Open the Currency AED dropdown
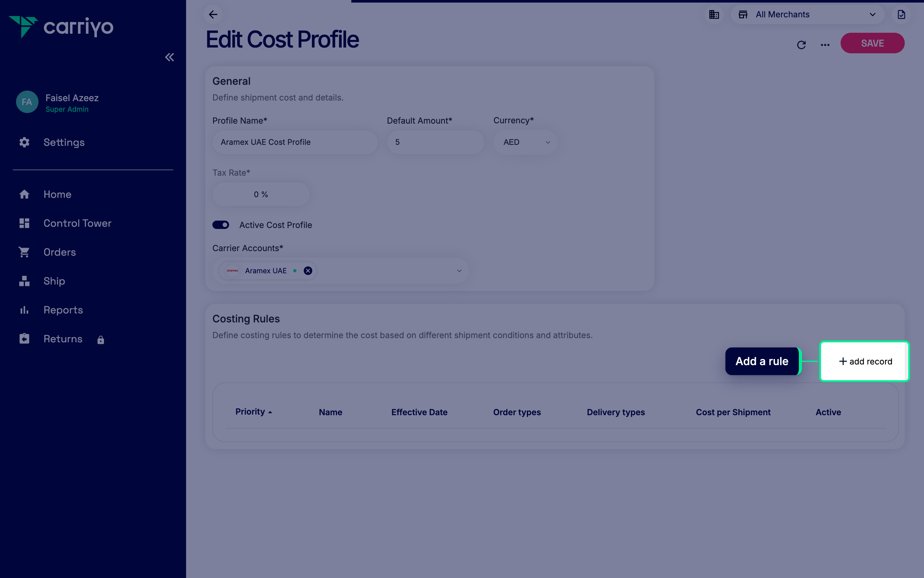 [x=526, y=142]
